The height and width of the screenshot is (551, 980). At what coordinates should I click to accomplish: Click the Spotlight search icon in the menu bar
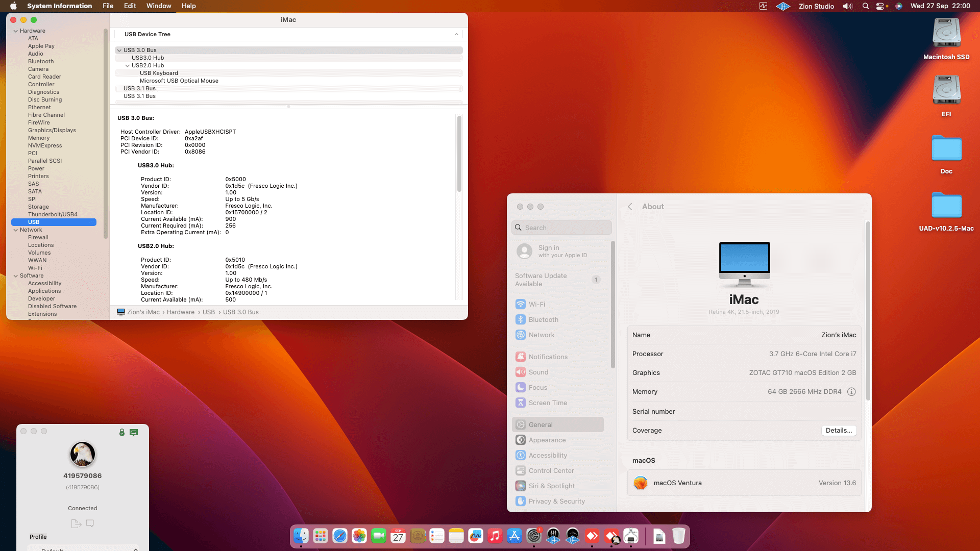click(x=866, y=6)
